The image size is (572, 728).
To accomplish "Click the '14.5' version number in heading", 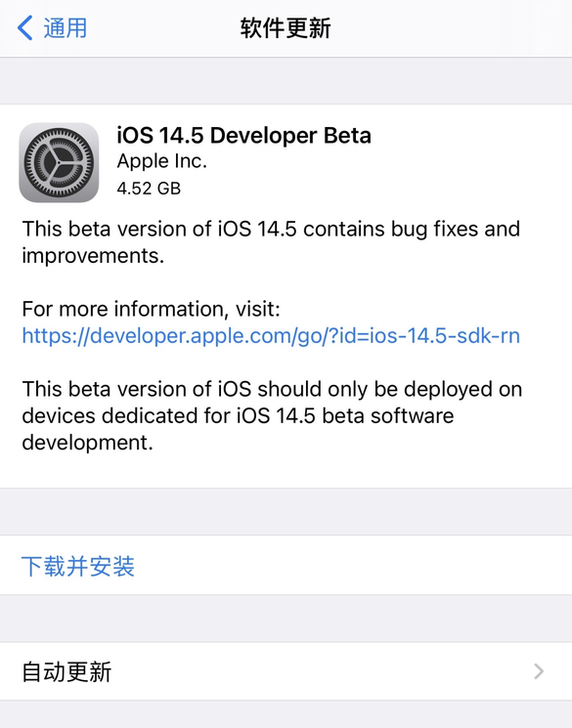I will point(181,136).
